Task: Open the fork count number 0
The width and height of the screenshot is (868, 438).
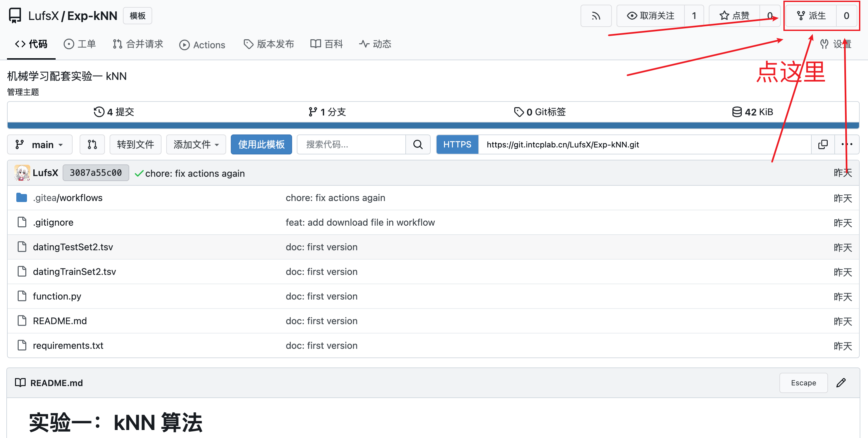Action: coord(846,16)
